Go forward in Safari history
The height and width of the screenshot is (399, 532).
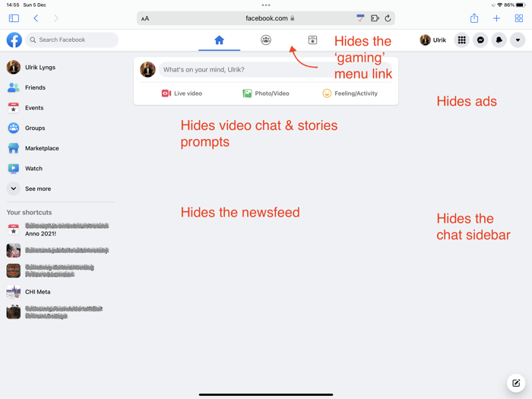click(x=56, y=18)
